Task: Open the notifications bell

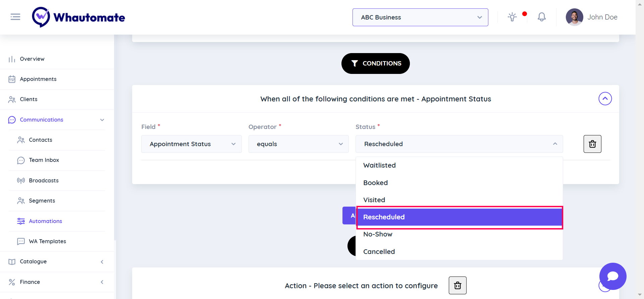Action: [x=541, y=17]
